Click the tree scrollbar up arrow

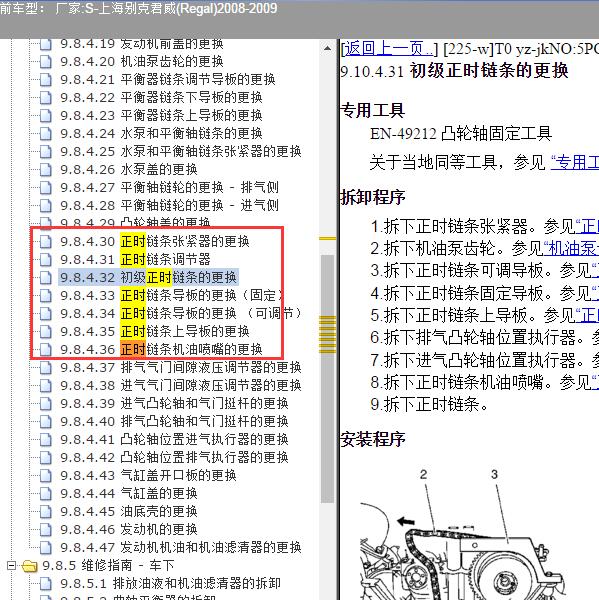coord(327,49)
